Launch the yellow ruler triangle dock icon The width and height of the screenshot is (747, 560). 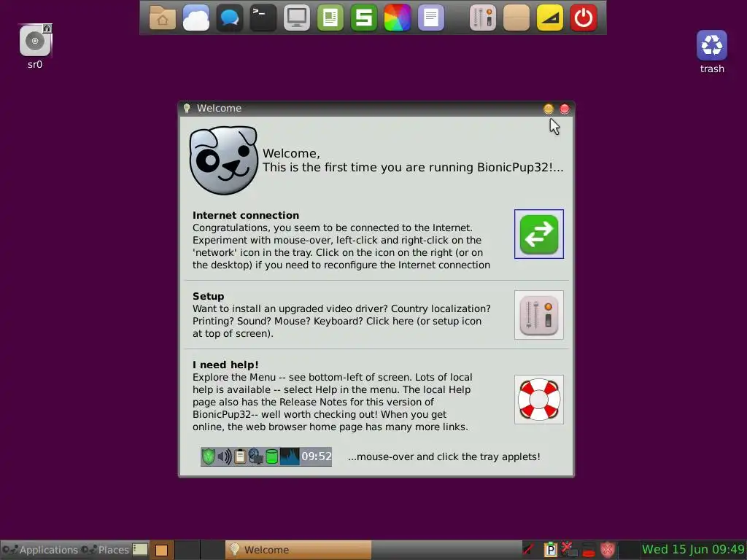coord(550,18)
